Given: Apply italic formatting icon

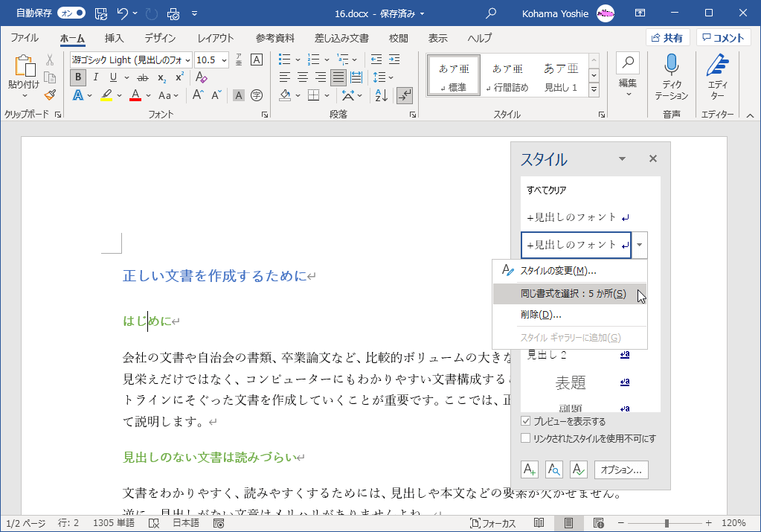Looking at the screenshot, I should coord(95,77).
